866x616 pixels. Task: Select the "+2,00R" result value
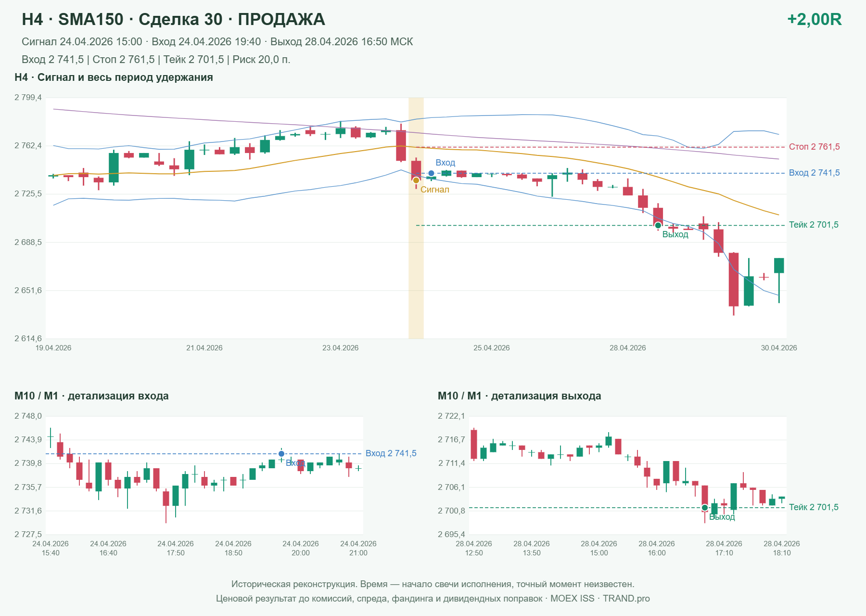click(814, 19)
